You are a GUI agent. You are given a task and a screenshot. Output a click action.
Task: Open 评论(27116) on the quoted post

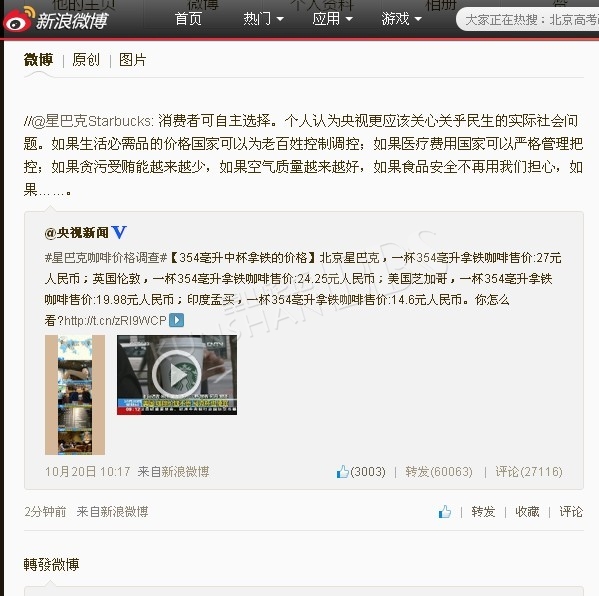click(x=529, y=472)
